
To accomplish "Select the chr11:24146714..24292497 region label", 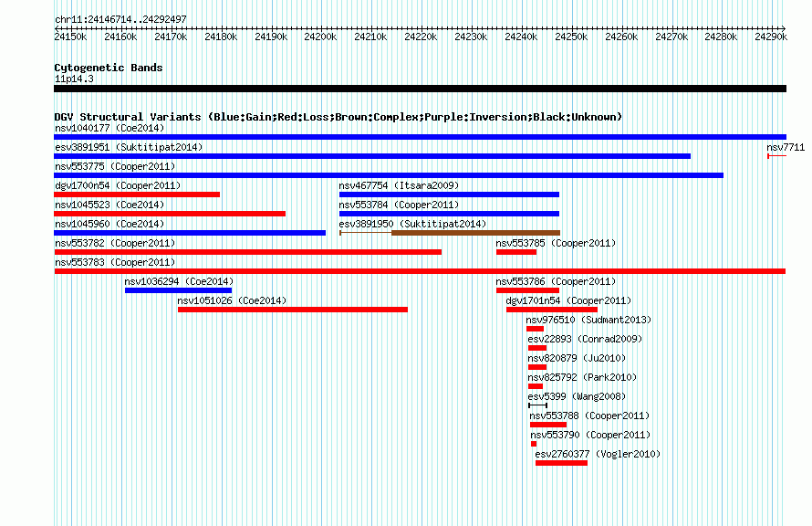I will click(120, 20).
